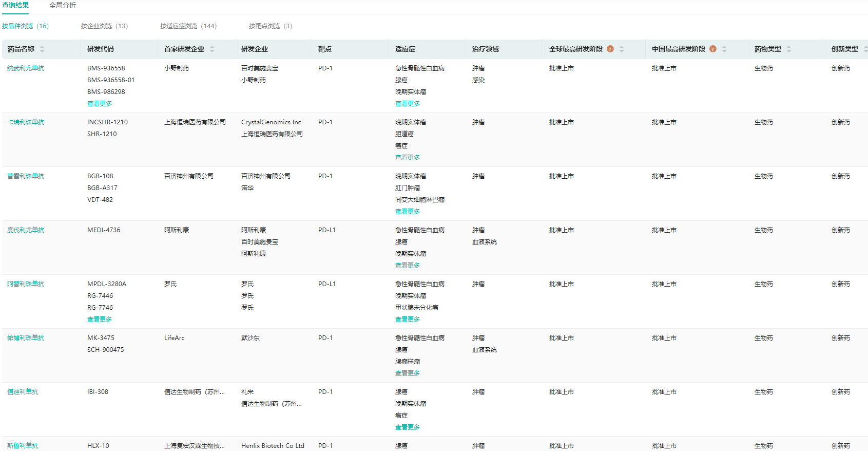
Task: Expand more indications for 卡瑞利珠单抗
Action: click(408, 158)
